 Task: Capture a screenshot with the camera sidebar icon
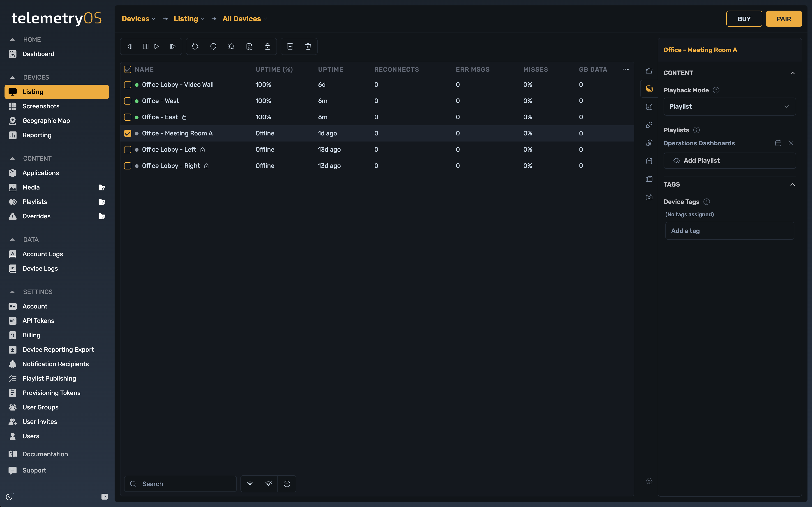pos(649,197)
